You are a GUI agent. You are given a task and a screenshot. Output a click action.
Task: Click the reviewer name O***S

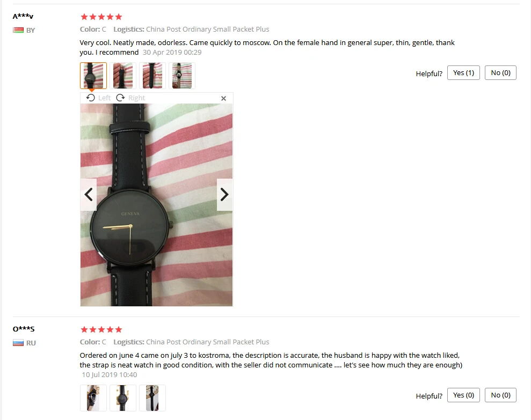pos(24,329)
